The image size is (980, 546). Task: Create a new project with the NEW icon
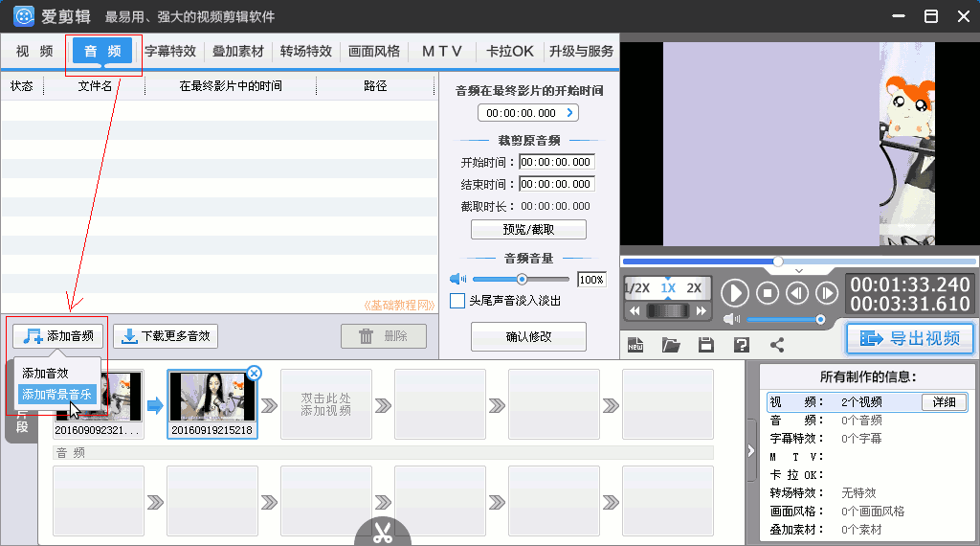[x=635, y=345]
